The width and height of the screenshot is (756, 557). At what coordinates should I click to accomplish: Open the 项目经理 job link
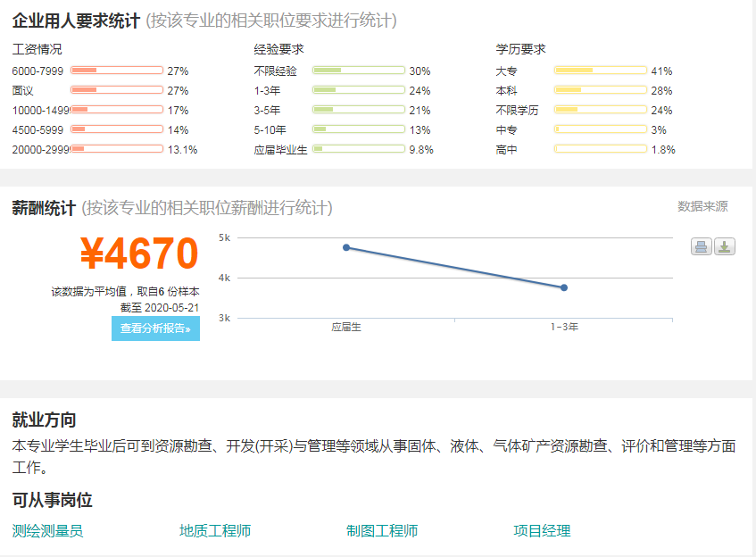coord(542,531)
